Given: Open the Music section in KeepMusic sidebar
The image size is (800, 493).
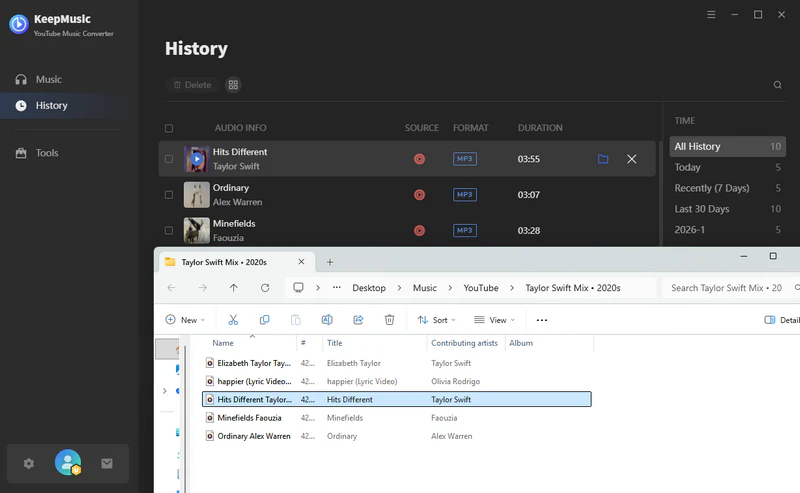Looking at the screenshot, I should pos(38,79).
